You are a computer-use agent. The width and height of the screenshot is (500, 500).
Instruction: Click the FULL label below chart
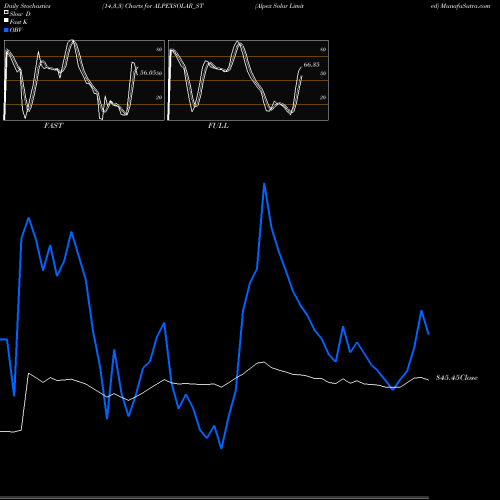point(218,126)
